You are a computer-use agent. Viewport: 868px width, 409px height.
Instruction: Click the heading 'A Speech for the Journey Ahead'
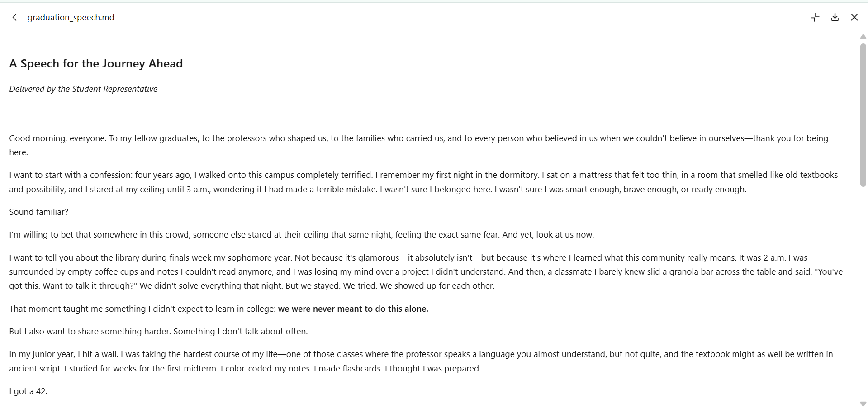96,63
